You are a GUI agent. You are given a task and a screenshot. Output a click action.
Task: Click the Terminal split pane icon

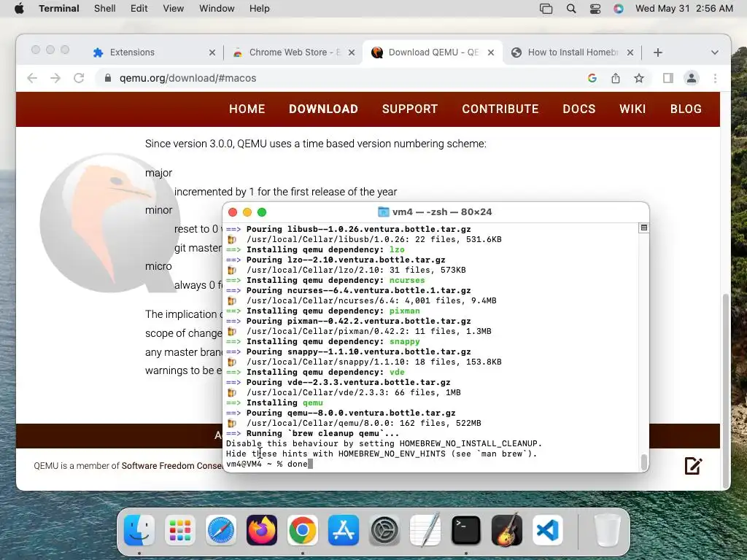tap(643, 228)
